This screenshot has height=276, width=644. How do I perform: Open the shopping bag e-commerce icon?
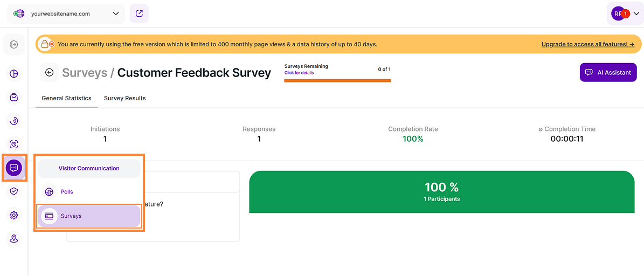(14, 98)
